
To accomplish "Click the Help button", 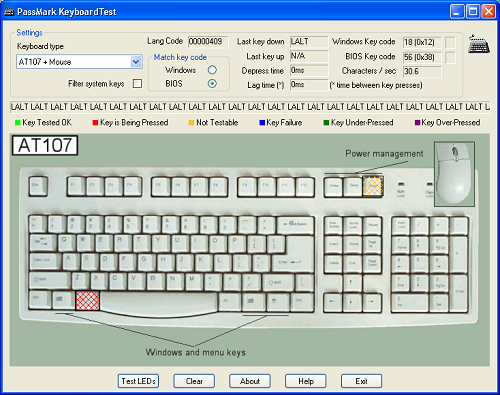I will tap(306, 381).
